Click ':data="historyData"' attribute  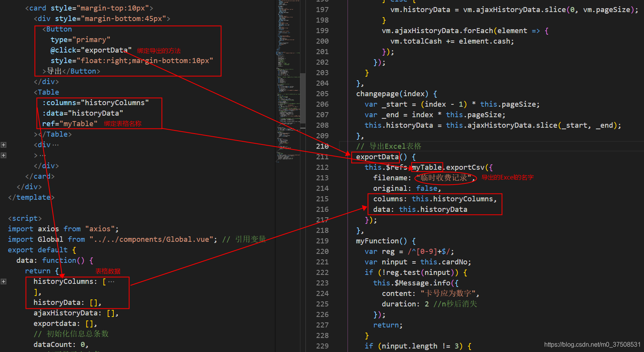click(x=83, y=113)
